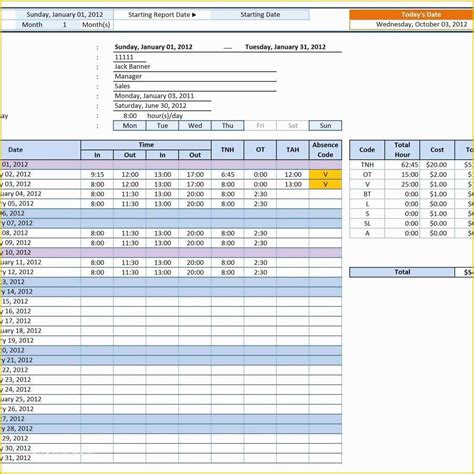Select 13:00 second In of 11, 2012 row
The image size is (474, 474).
tap(162, 263)
